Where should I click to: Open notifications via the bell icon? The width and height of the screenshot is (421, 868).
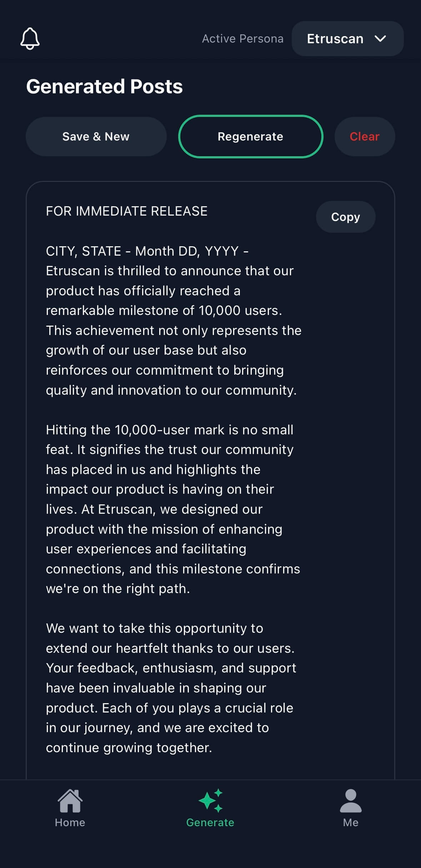click(x=30, y=39)
